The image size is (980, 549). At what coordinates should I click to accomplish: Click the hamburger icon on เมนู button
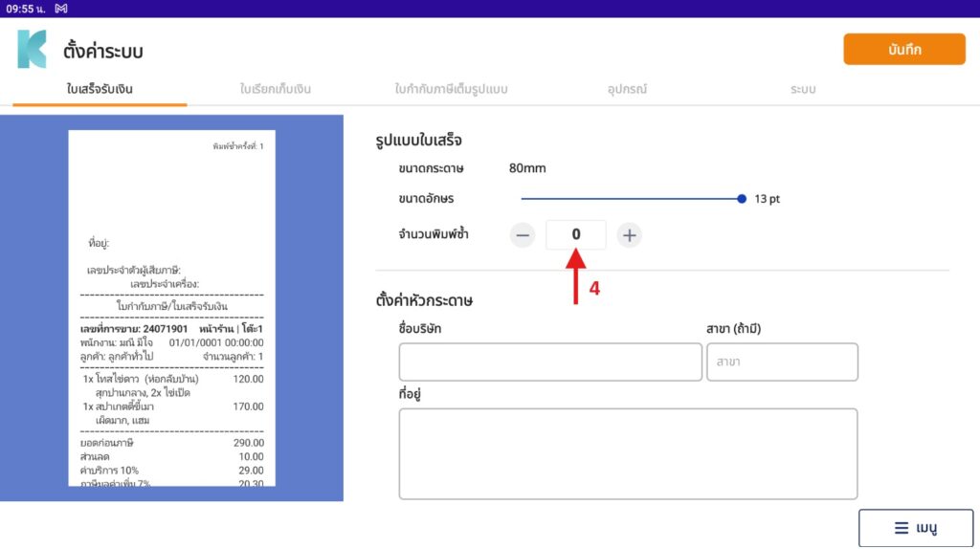(902, 528)
